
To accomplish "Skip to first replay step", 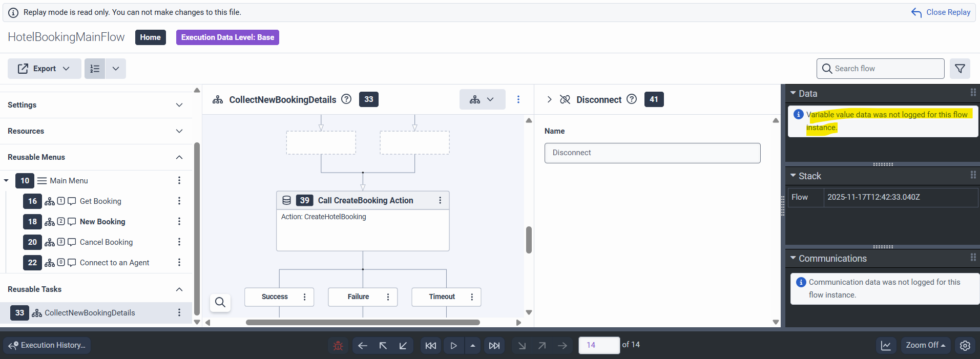I will (x=431, y=346).
